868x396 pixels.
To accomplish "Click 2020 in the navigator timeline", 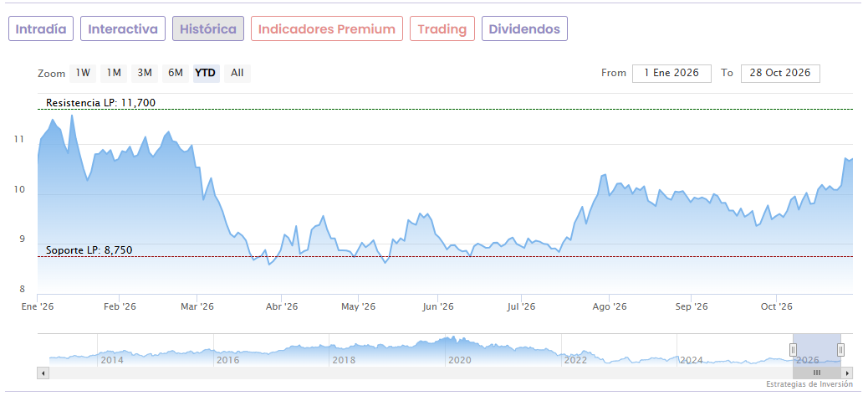I will 459,361.
